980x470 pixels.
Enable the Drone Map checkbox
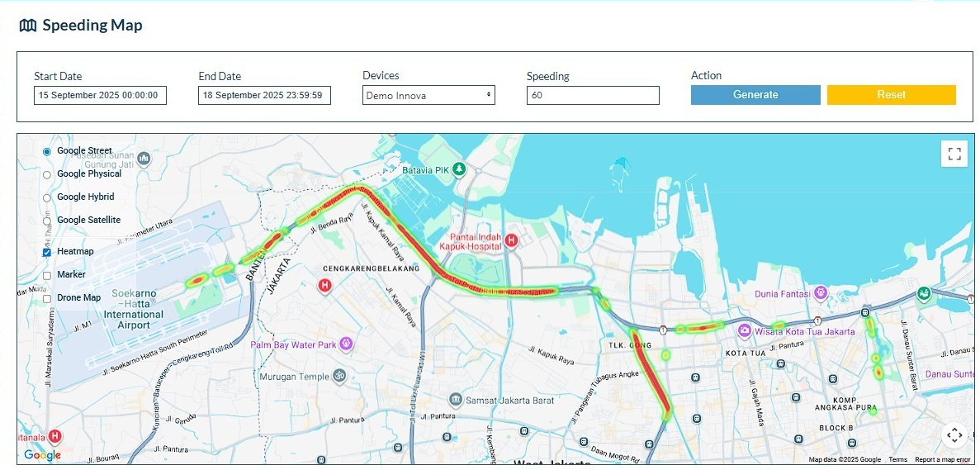[x=47, y=298]
